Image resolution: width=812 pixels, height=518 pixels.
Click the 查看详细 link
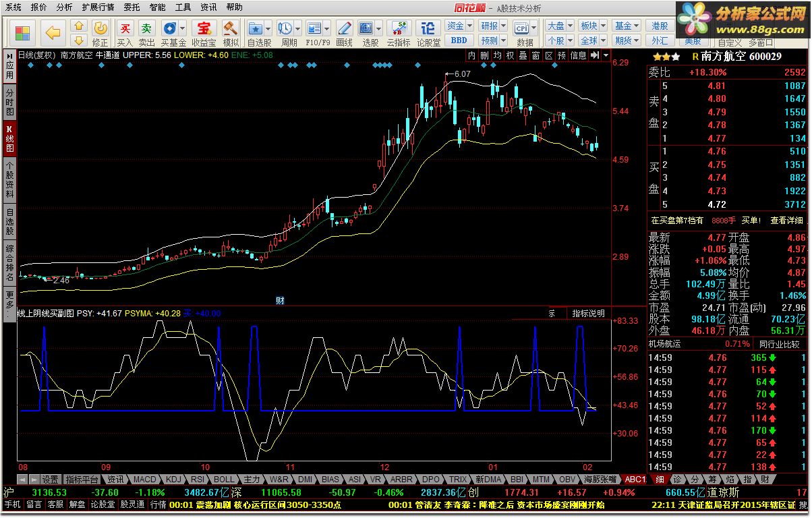787,220
